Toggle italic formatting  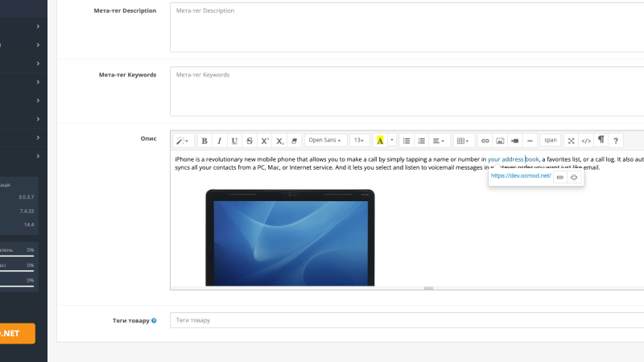click(x=219, y=141)
